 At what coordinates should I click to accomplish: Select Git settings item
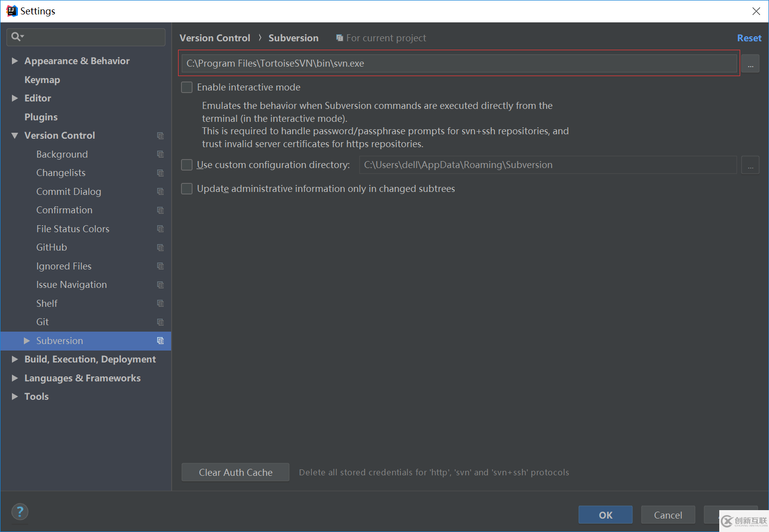pos(42,322)
